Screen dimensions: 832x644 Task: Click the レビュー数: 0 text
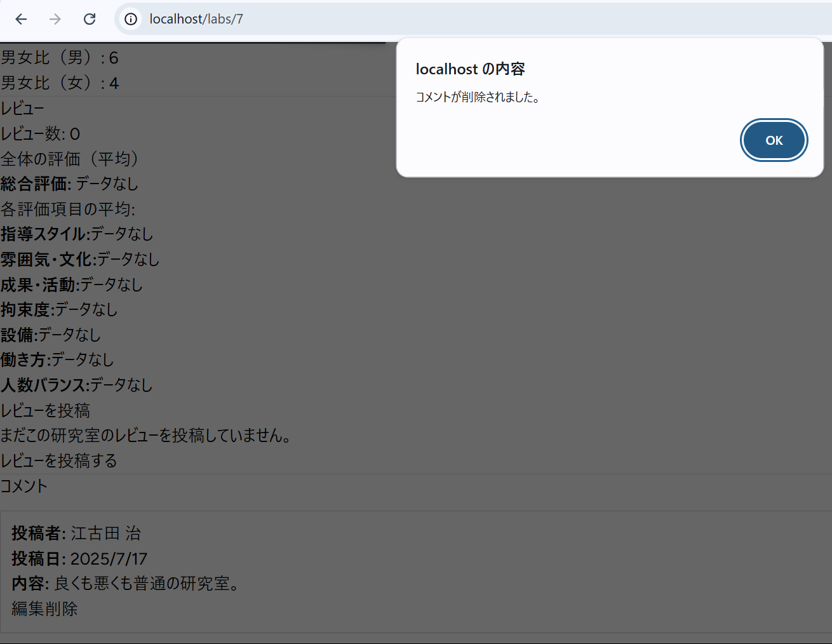[40, 134]
